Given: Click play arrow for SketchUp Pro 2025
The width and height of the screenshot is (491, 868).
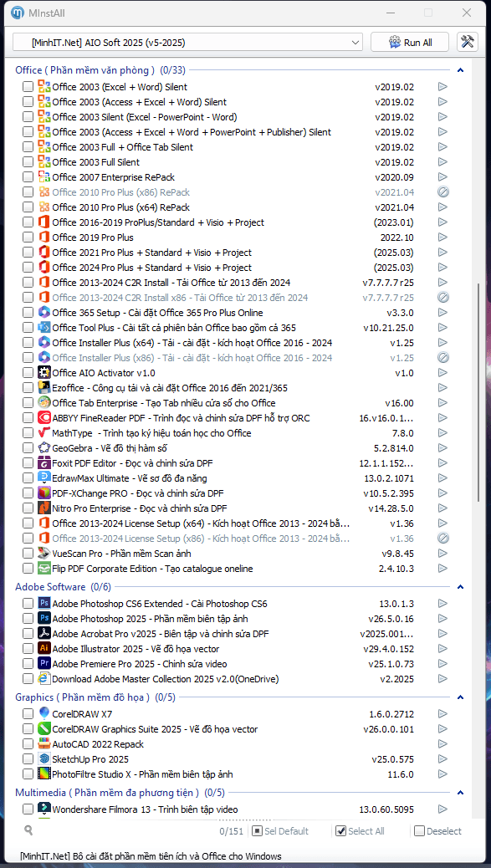Looking at the screenshot, I should [442, 759].
